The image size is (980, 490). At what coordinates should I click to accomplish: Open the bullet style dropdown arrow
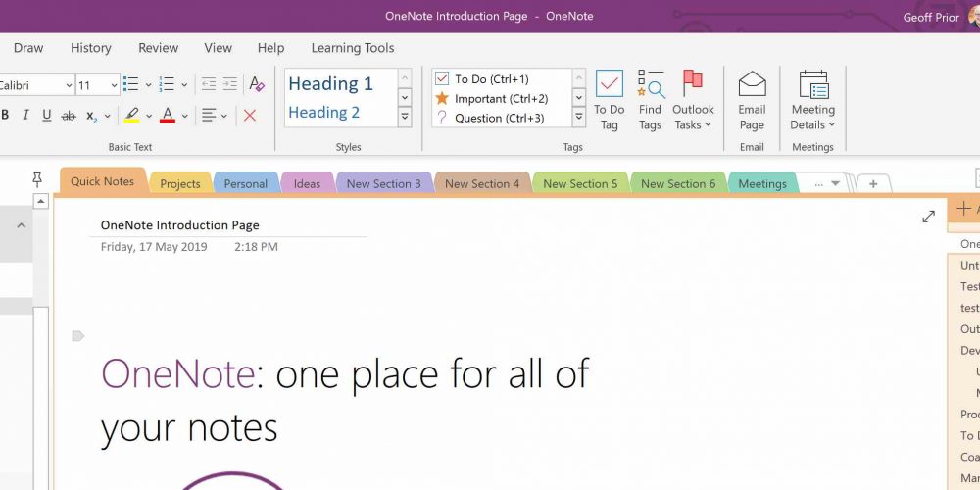tap(149, 85)
